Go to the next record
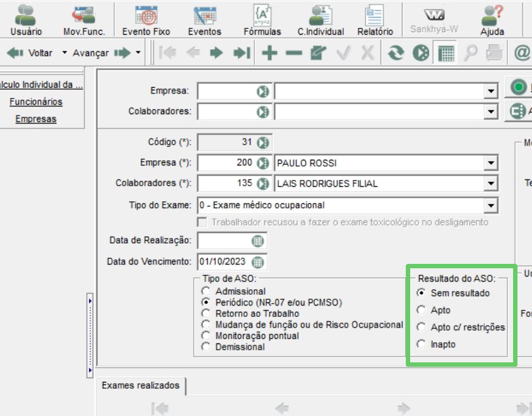 216,52
